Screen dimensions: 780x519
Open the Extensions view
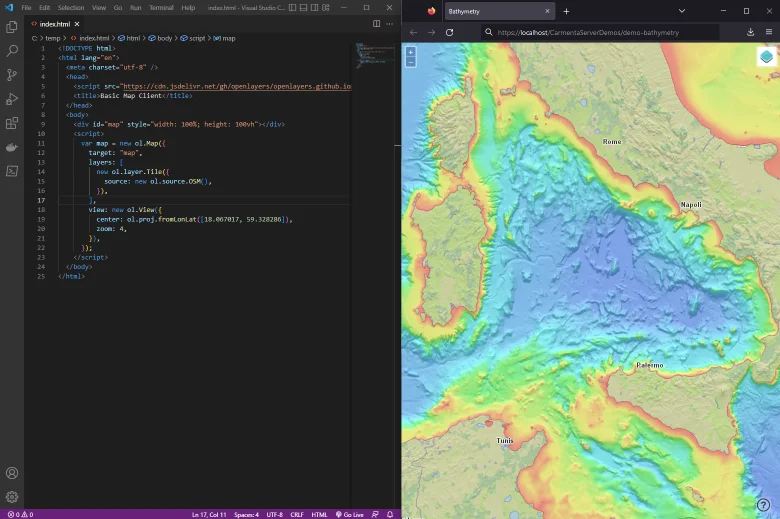12,124
